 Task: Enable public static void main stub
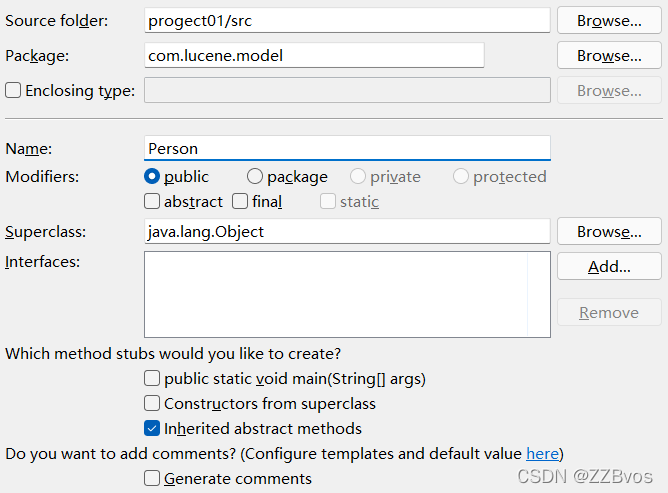(152, 379)
